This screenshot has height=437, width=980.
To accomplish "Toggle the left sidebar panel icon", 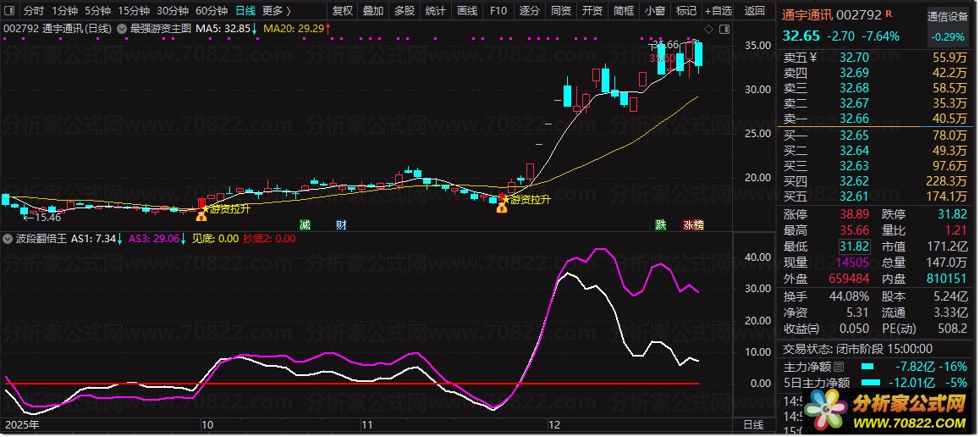I will tap(11, 11).
